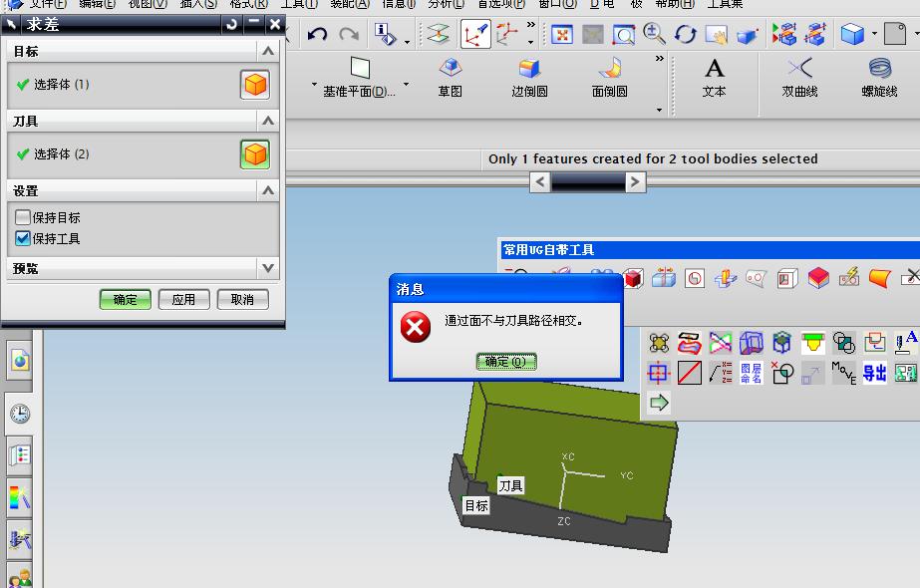Click the green right arrow icon

click(x=659, y=403)
